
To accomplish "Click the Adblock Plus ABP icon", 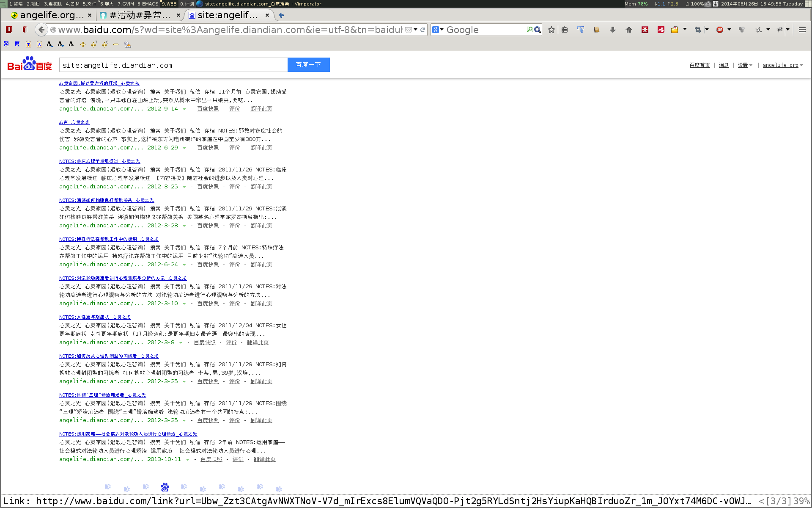I will 719,30.
